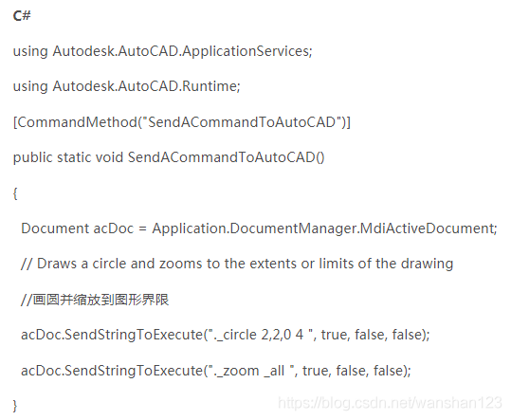Click the English comment about drawing circle
Viewport: 511px width, 420px height.
pyautogui.click(x=237, y=264)
